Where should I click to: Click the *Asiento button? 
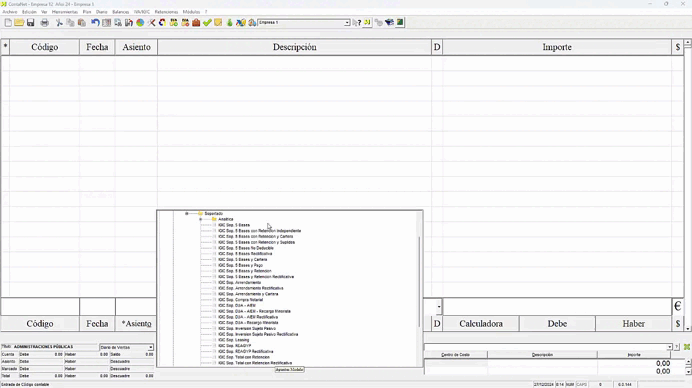136,324
